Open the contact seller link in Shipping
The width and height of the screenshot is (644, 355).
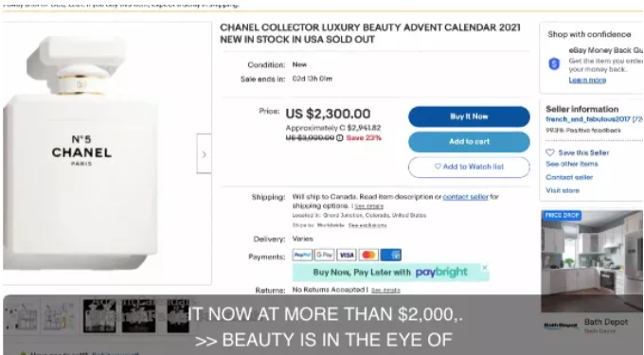coord(465,197)
